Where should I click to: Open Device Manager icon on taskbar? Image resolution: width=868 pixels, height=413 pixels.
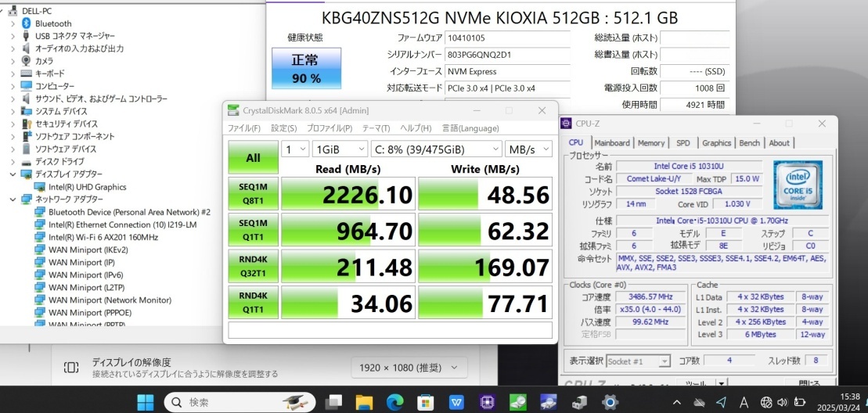coord(580,402)
